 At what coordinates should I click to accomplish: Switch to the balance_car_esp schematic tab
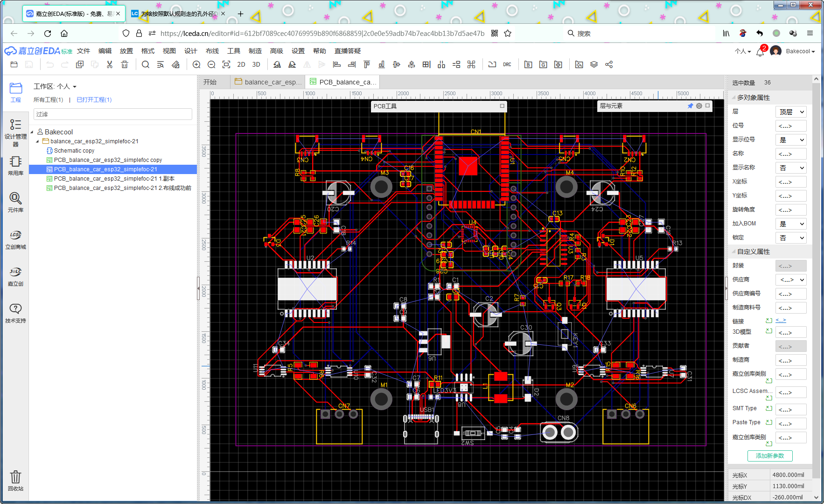[x=268, y=82]
